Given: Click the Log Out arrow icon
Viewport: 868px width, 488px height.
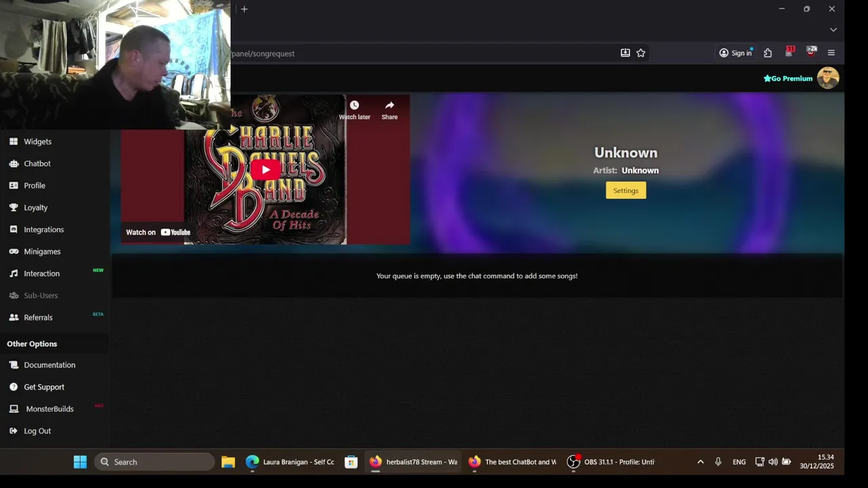Looking at the screenshot, I should coord(14,431).
